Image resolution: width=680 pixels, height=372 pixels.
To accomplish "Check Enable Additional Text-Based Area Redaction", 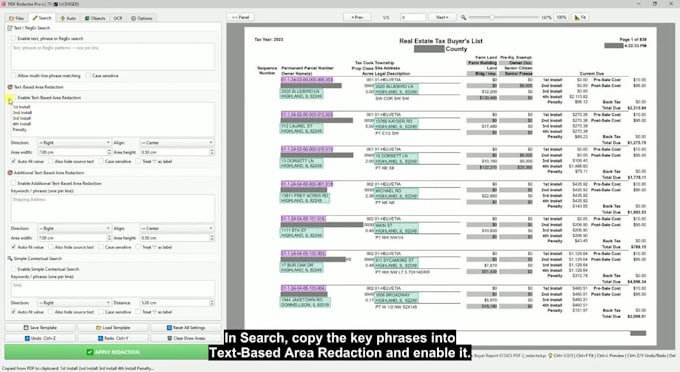I will [13, 183].
